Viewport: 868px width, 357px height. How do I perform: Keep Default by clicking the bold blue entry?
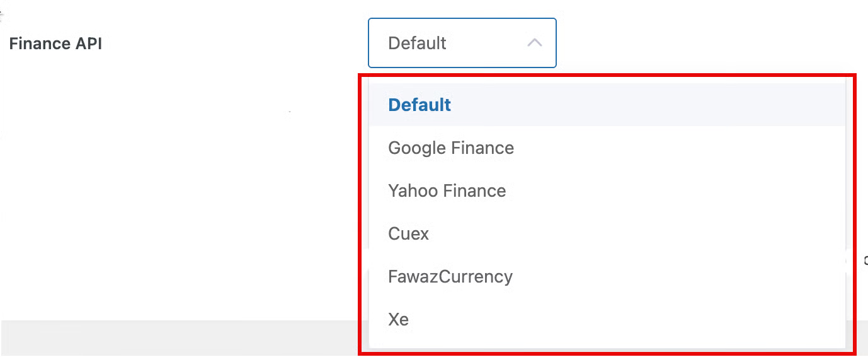tap(420, 105)
